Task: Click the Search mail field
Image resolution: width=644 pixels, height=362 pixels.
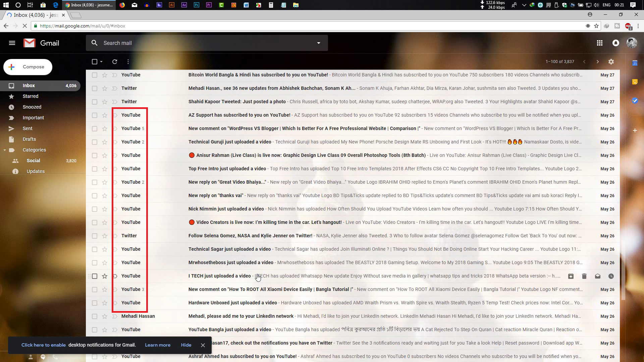Action: click(x=201, y=43)
